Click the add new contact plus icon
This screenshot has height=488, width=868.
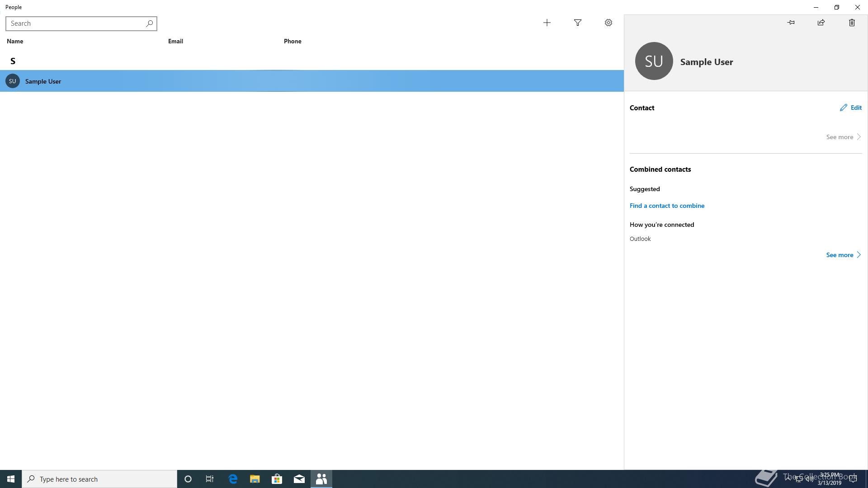[547, 23]
